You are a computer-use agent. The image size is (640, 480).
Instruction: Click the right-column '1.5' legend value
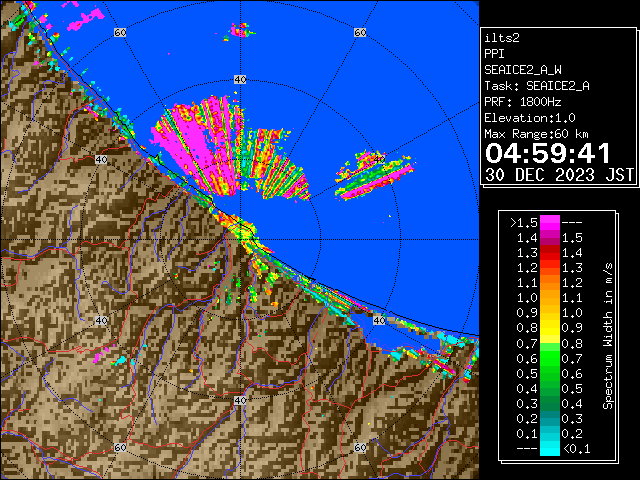point(572,238)
